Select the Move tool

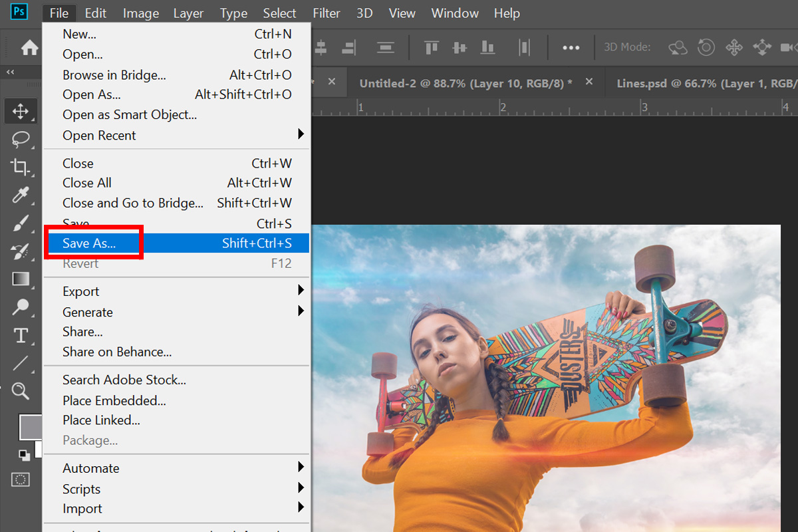coord(21,111)
